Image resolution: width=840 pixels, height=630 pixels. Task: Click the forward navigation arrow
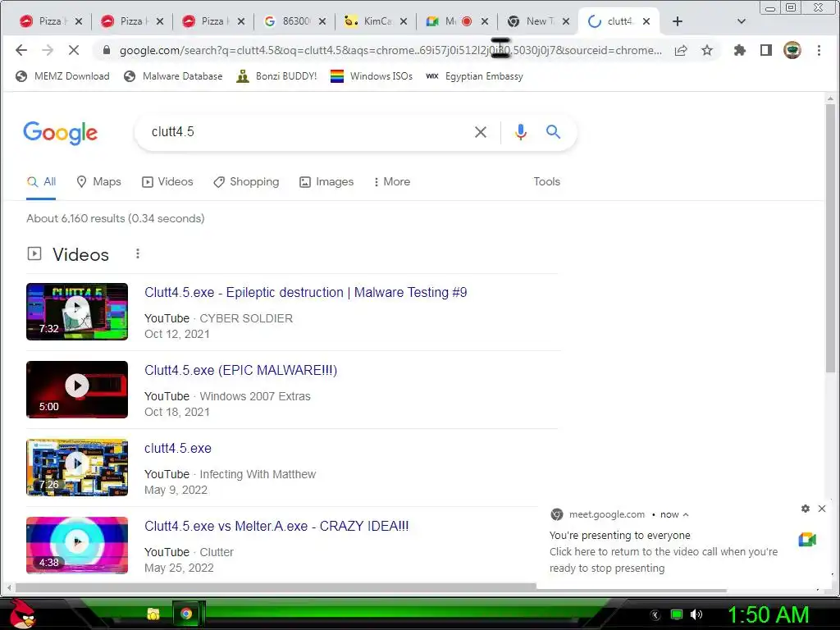pos(48,50)
